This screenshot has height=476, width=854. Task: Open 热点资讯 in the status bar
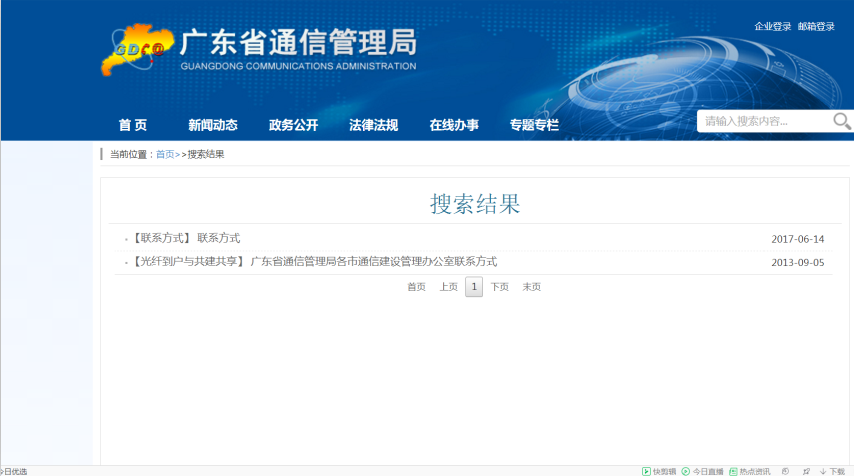point(750,471)
